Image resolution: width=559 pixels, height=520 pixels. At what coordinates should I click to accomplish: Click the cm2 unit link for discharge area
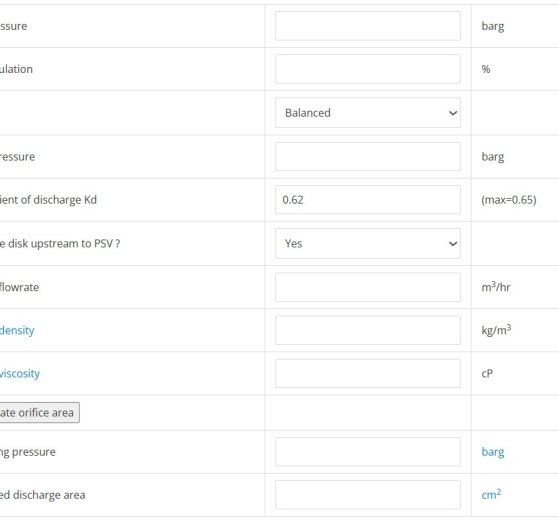coord(491,494)
